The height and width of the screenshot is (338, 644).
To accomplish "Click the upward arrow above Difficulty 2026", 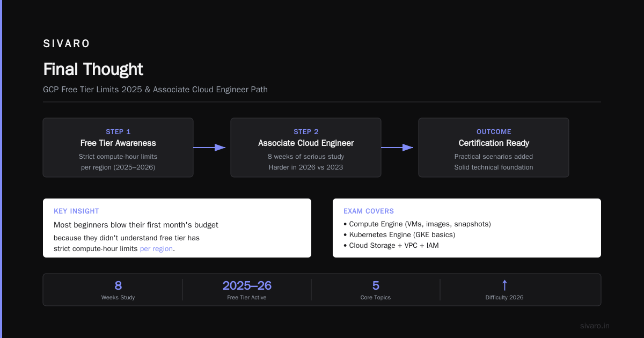I will (x=504, y=285).
